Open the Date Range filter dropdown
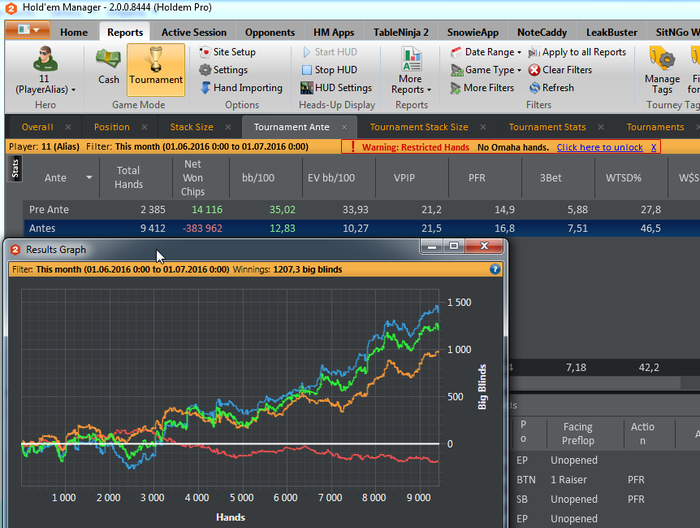The height and width of the screenshot is (528, 700). click(486, 52)
